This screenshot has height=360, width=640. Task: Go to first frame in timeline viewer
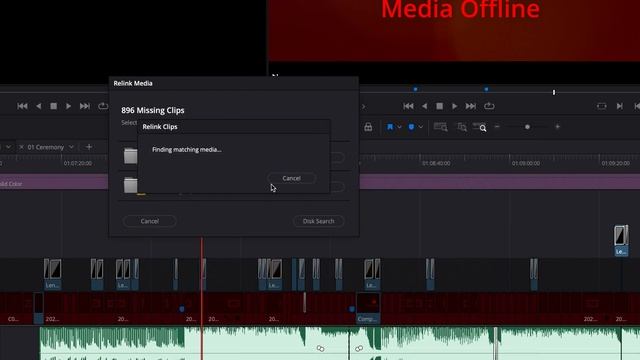[408, 106]
